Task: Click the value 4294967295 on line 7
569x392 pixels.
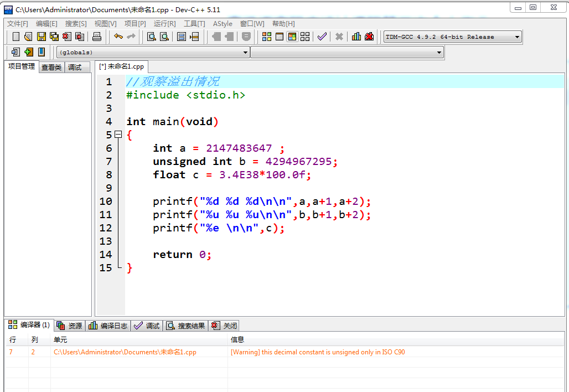Action: click(x=298, y=162)
